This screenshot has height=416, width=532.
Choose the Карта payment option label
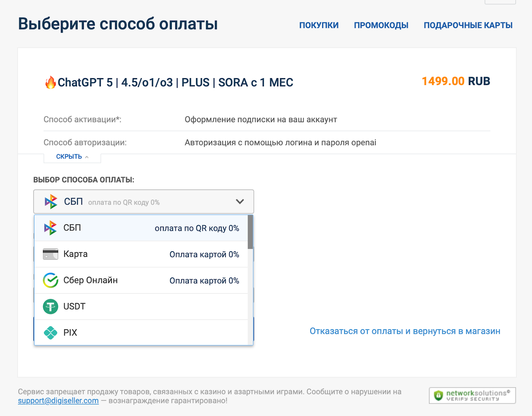tap(75, 254)
